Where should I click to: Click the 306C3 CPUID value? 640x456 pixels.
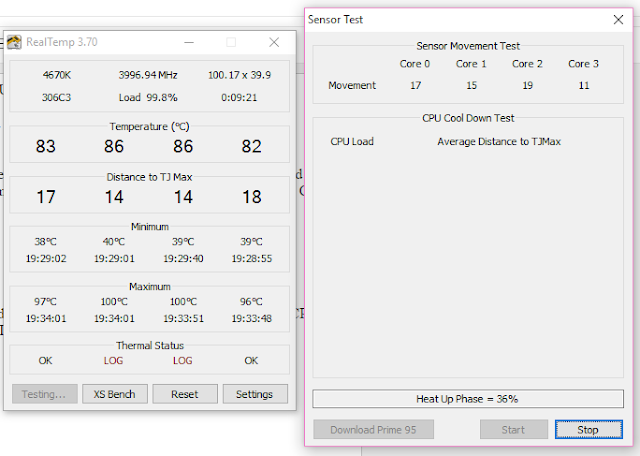point(56,98)
